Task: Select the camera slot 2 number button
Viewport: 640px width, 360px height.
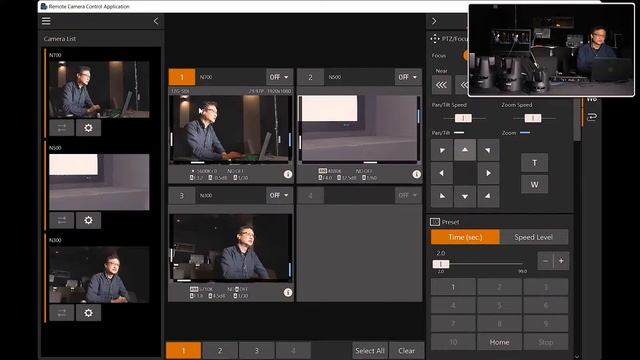Action: [310, 77]
